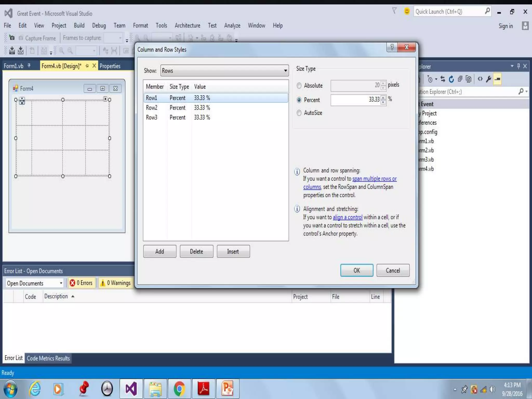The height and width of the screenshot is (399, 532).
Task: Increase the percent value with up arrow
Action: [x=383, y=97]
